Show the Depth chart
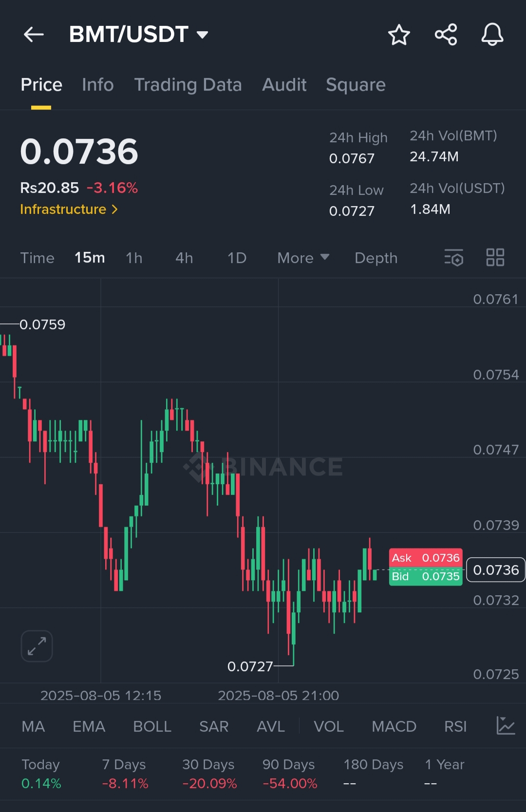The width and height of the screenshot is (526, 812). (x=376, y=258)
